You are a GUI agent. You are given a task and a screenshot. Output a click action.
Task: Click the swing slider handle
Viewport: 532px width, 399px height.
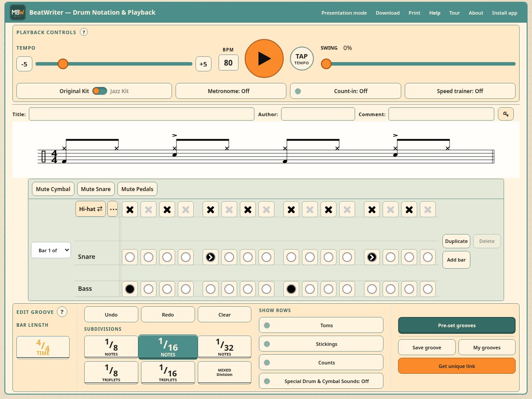pos(326,64)
